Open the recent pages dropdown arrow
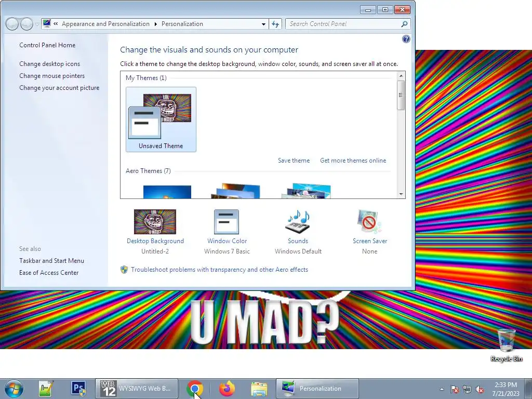 pos(37,24)
